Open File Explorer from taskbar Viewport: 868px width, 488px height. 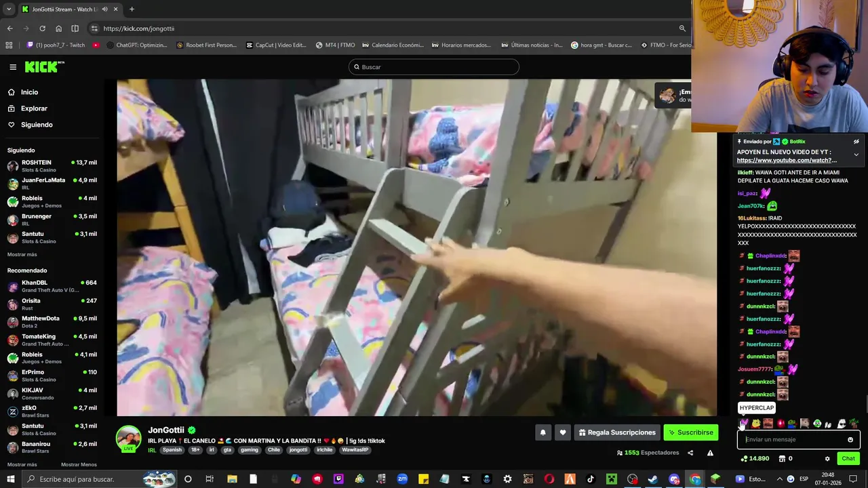tap(232, 479)
